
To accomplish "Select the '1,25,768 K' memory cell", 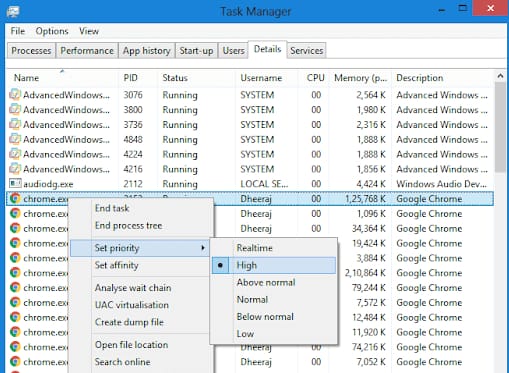I will 365,199.
